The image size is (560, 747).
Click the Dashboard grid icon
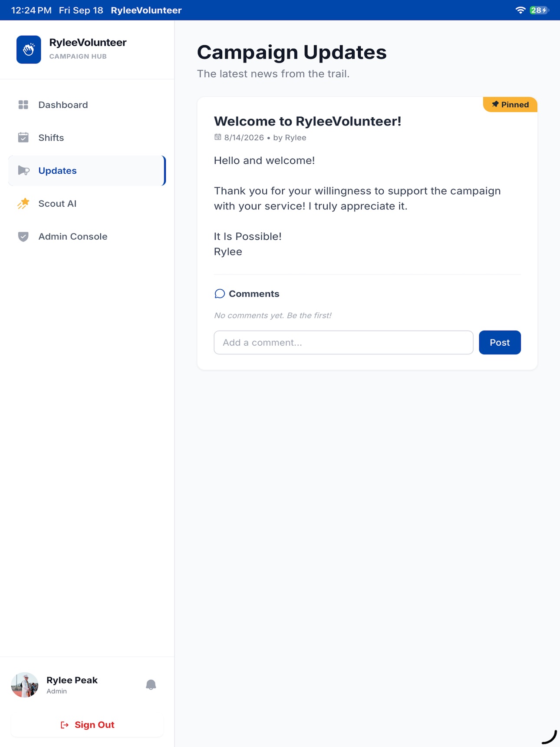(x=23, y=105)
